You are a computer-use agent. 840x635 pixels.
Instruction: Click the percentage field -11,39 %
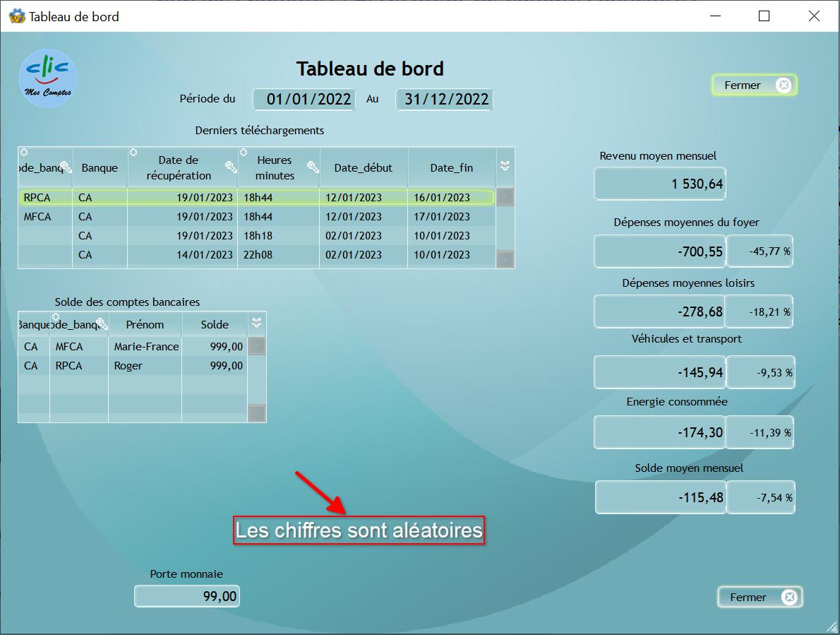point(760,432)
